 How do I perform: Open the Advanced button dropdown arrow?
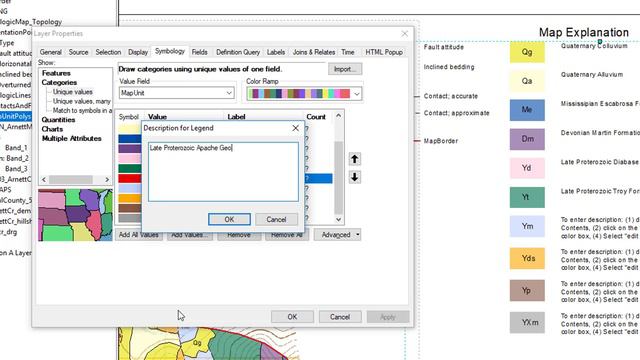(358, 235)
